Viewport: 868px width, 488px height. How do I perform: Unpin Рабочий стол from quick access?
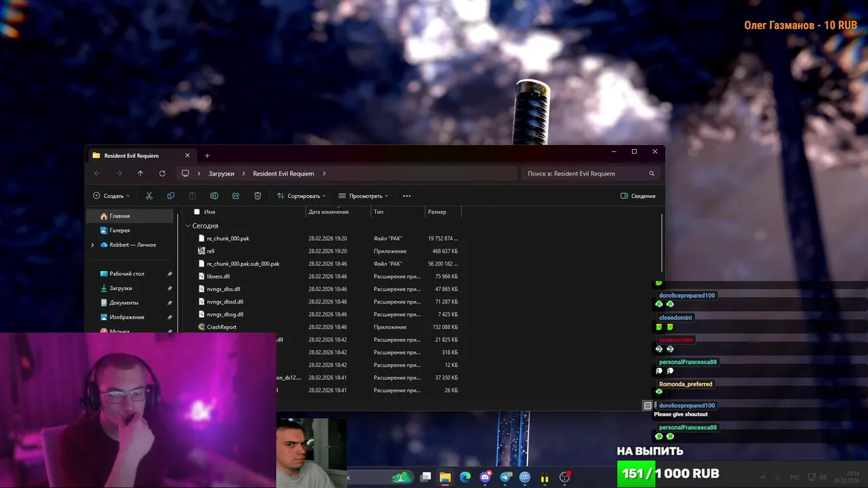[170, 274]
